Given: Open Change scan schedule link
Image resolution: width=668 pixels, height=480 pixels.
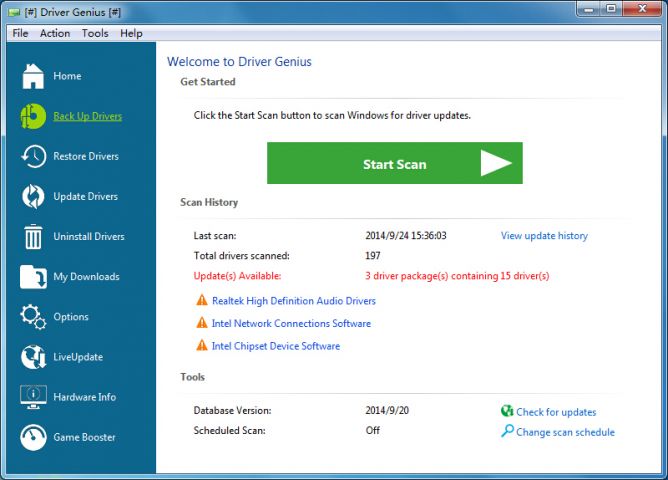Looking at the screenshot, I should pyautogui.click(x=565, y=432).
